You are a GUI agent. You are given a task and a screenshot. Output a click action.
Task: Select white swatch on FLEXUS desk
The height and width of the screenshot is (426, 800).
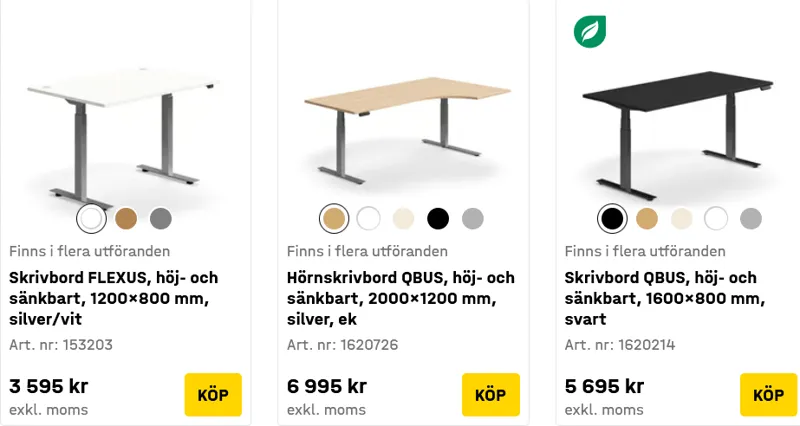pos(91,218)
